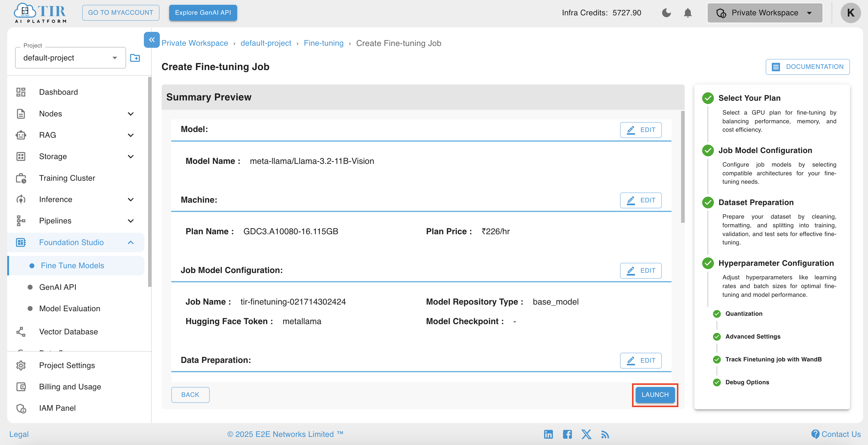Click the sidebar navigation scrollbar

(x=150, y=182)
